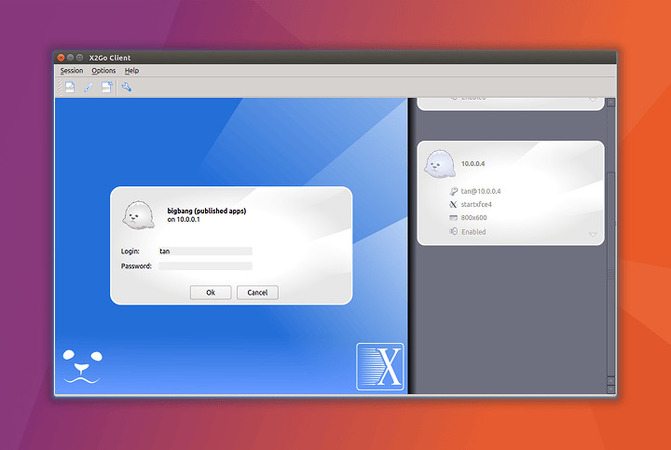Click the Password input field
This screenshot has width=671, height=450.
(x=205, y=266)
